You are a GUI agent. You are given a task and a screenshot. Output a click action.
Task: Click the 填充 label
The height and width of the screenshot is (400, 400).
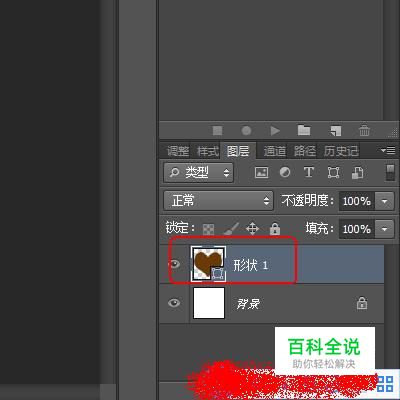coord(319,229)
